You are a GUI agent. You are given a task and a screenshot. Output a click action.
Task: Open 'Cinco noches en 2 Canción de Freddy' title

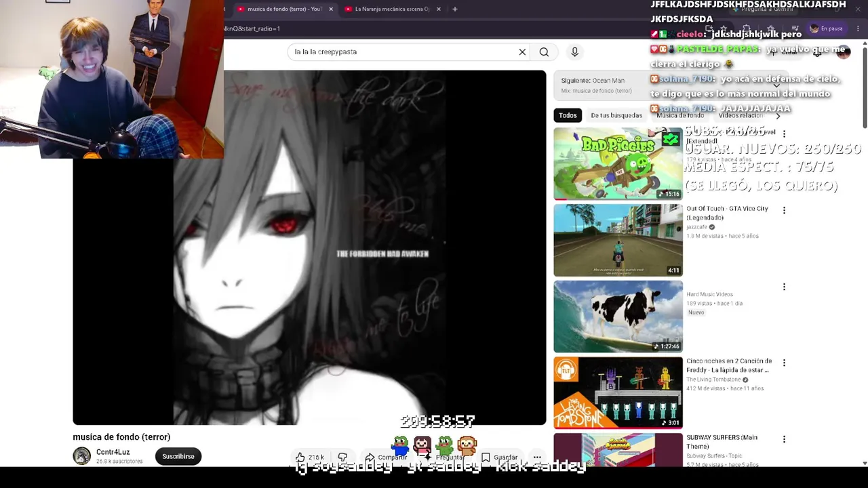729,365
